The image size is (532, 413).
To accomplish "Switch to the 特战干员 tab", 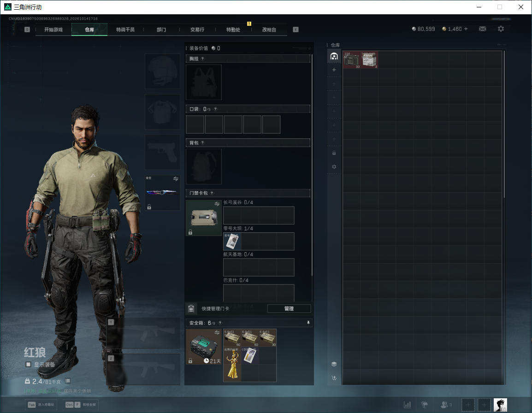I will (x=125, y=29).
